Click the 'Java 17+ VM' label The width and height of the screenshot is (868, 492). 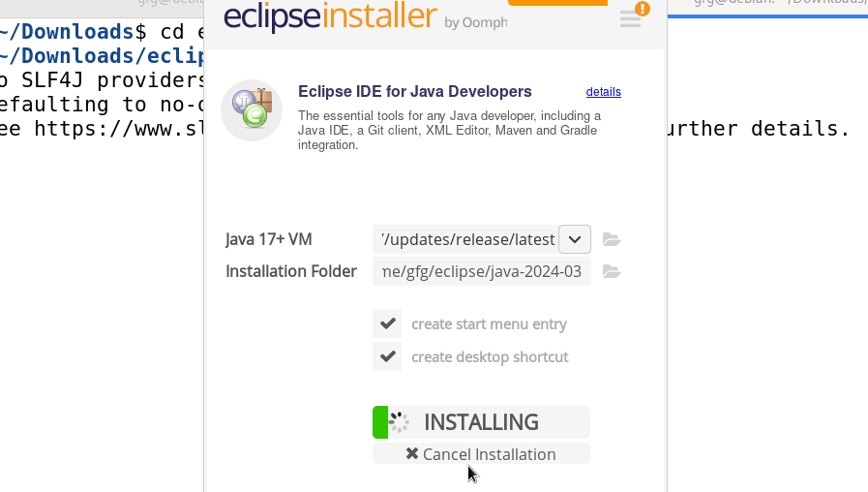pyautogui.click(x=268, y=239)
